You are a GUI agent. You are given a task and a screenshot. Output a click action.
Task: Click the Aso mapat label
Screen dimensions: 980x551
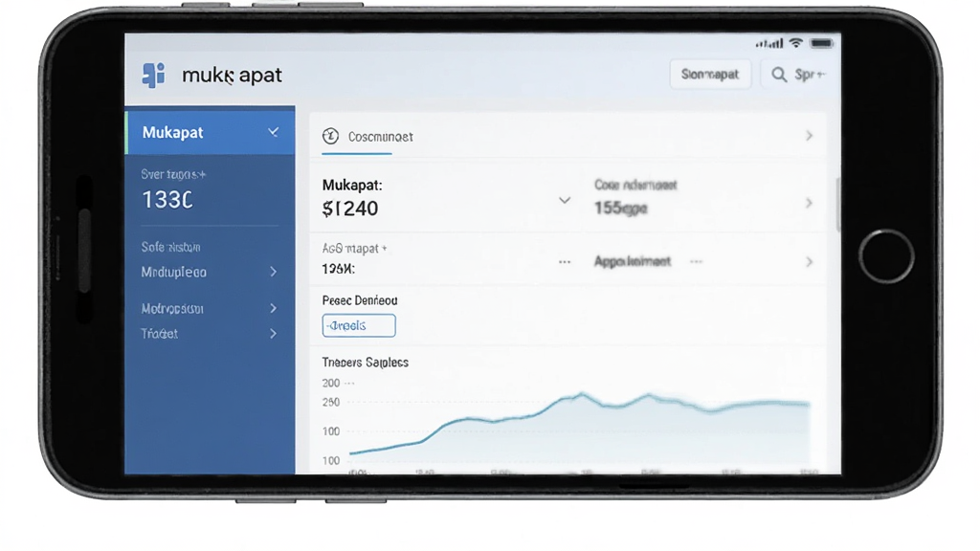354,249
